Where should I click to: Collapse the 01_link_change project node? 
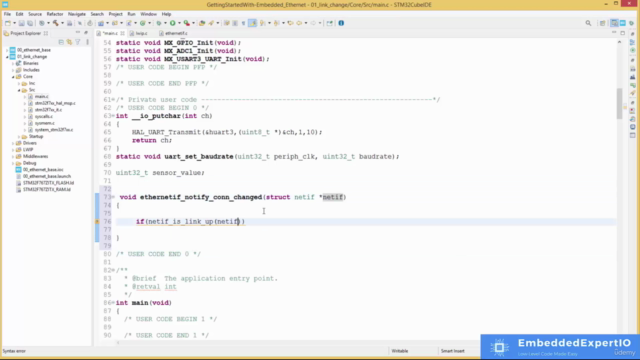tap(7, 57)
